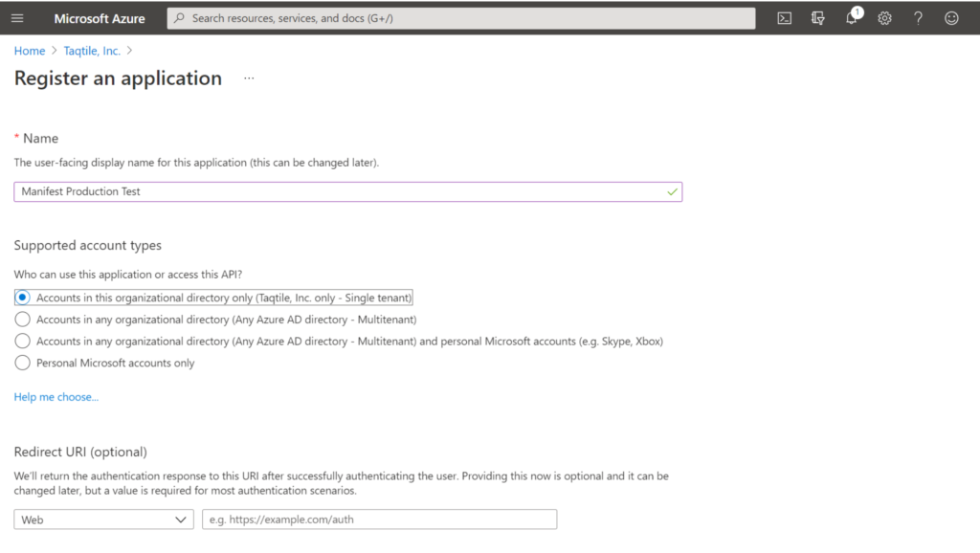Select Multitenant and personal Microsoft accounts radio

(23, 342)
